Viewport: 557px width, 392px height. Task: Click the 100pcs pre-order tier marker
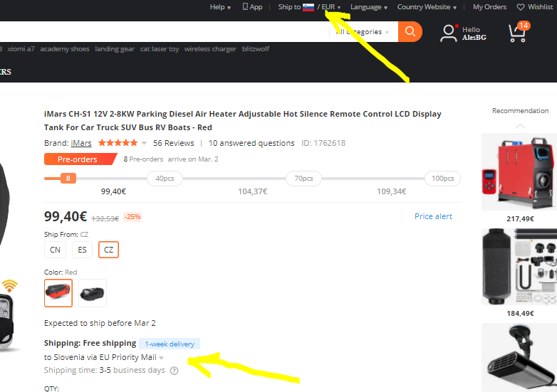pos(442,179)
